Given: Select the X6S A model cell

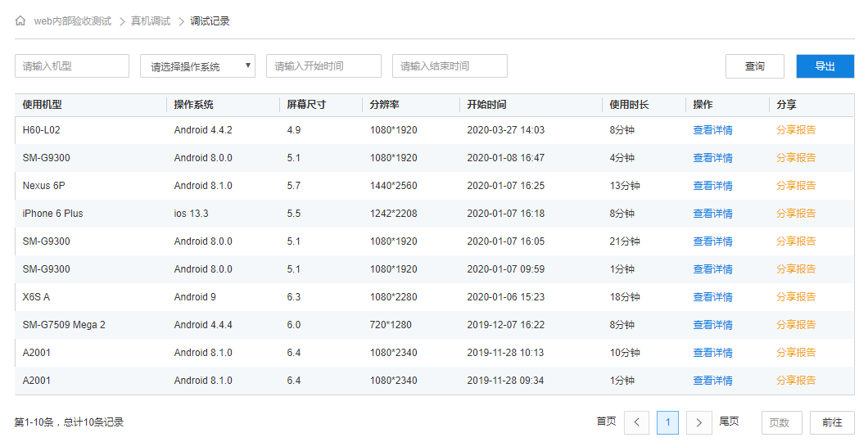Looking at the screenshot, I should pos(36,297).
